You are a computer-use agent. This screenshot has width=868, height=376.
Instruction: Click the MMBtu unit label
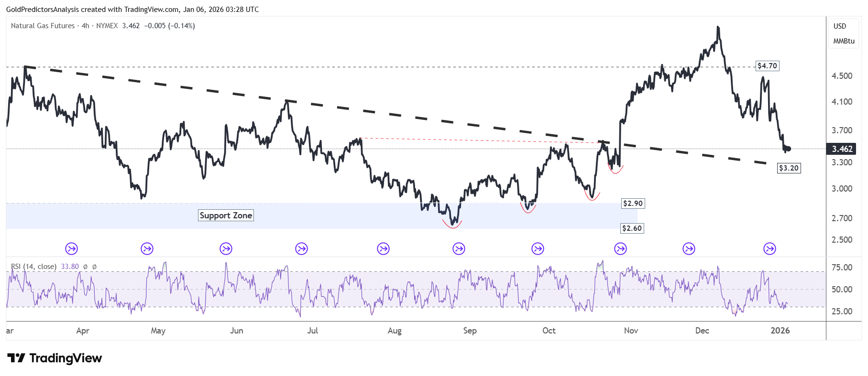844,41
